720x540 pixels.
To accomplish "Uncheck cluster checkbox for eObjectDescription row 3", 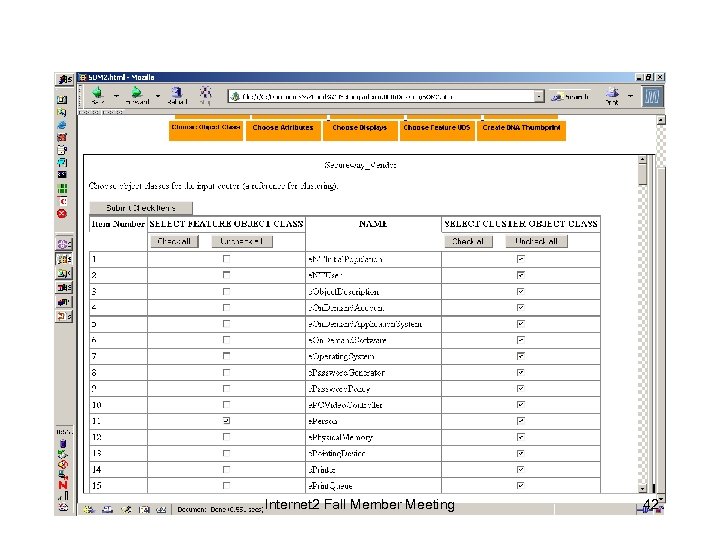I will coord(520,291).
